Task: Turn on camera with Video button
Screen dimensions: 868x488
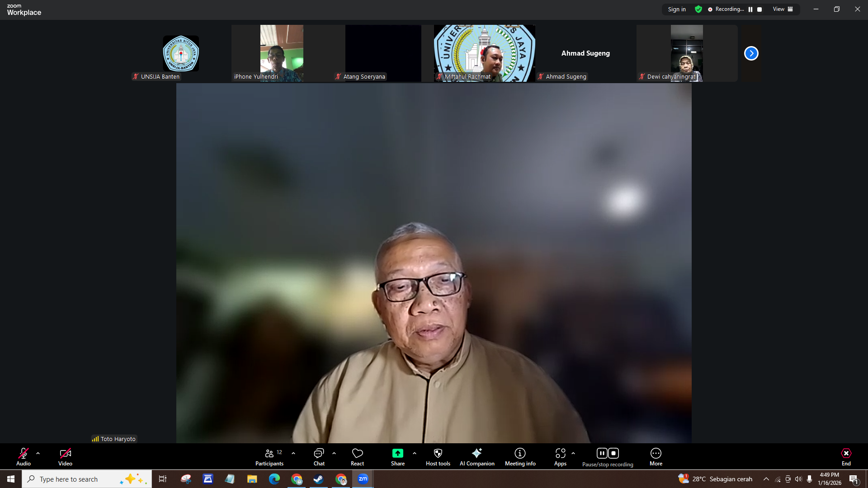Action: coord(65,454)
